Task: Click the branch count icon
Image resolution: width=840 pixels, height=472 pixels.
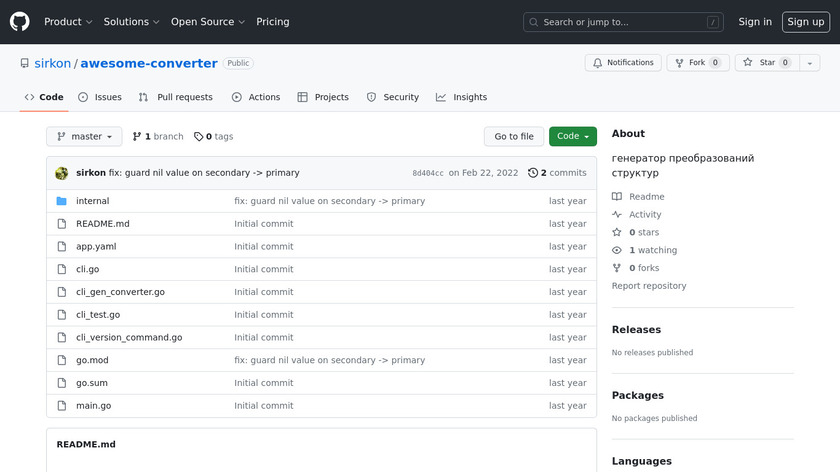Action: point(137,137)
